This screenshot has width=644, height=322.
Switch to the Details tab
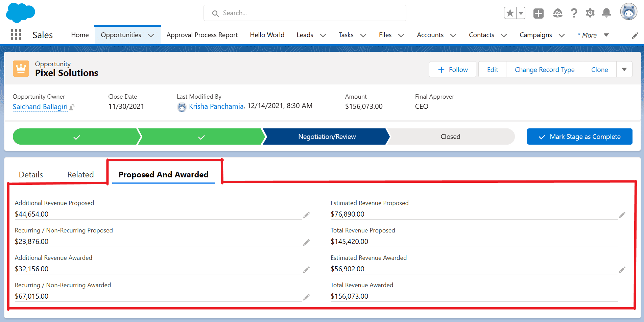tap(31, 175)
